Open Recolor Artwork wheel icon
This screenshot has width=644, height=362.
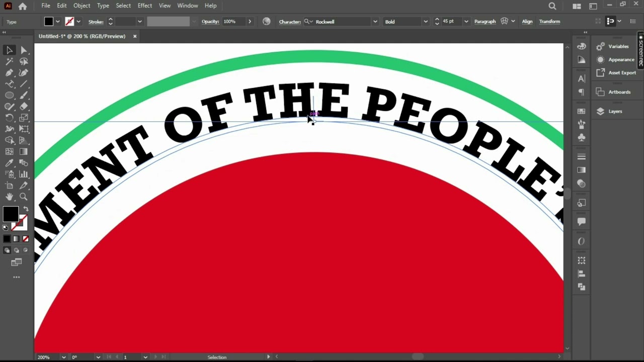coord(267,22)
